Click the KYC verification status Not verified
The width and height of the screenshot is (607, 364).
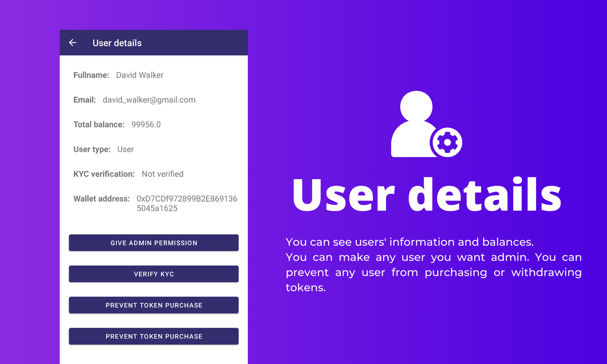[162, 174]
